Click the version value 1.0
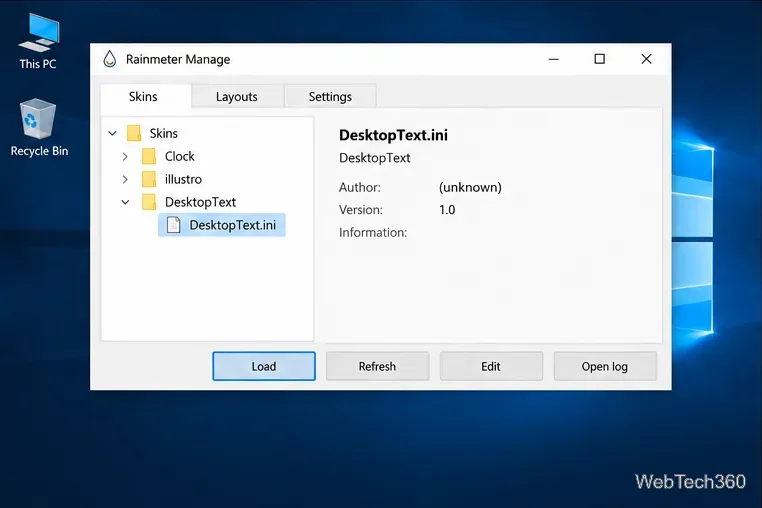Viewport: 762px width, 508px height. [x=447, y=210]
